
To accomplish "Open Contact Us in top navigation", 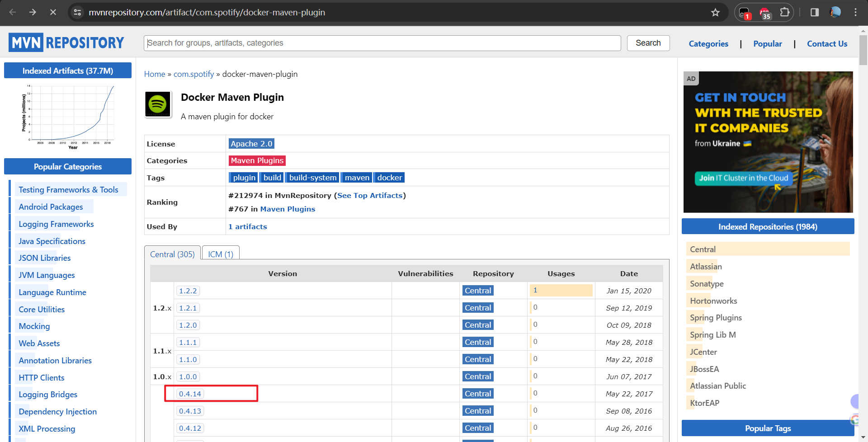I will point(827,44).
